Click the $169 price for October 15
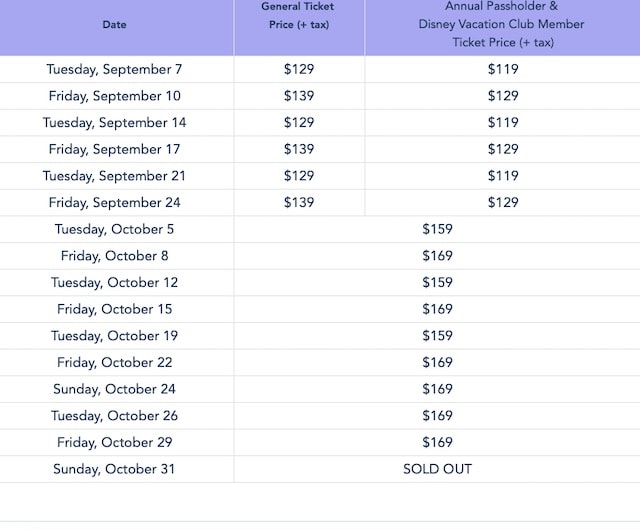Image resolution: width=640 pixels, height=530 pixels. pos(437,309)
